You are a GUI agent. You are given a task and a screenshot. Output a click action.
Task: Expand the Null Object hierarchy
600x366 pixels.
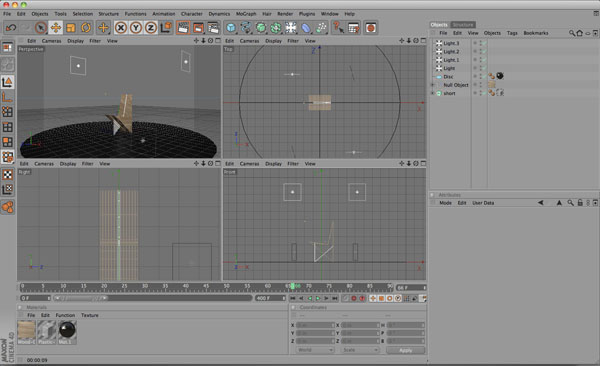click(x=432, y=85)
